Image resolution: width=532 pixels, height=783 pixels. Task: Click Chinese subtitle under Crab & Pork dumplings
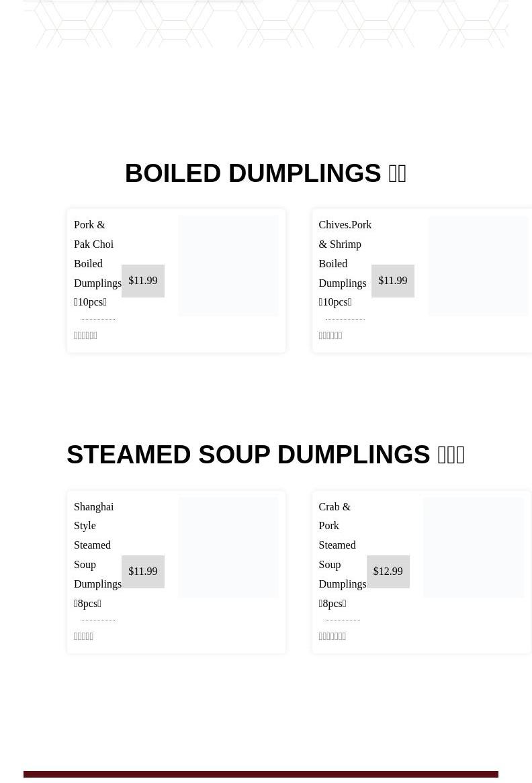(x=332, y=637)
